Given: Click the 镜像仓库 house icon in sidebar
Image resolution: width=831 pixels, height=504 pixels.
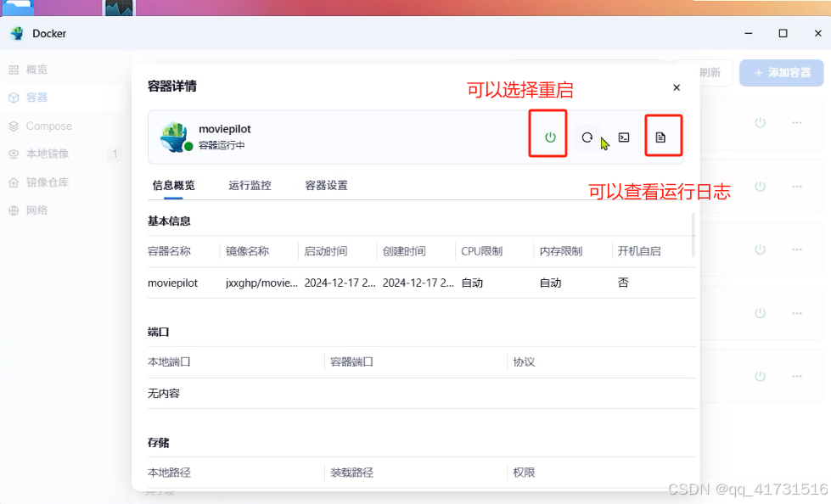Looking at the screenshot, I should 14,182.
